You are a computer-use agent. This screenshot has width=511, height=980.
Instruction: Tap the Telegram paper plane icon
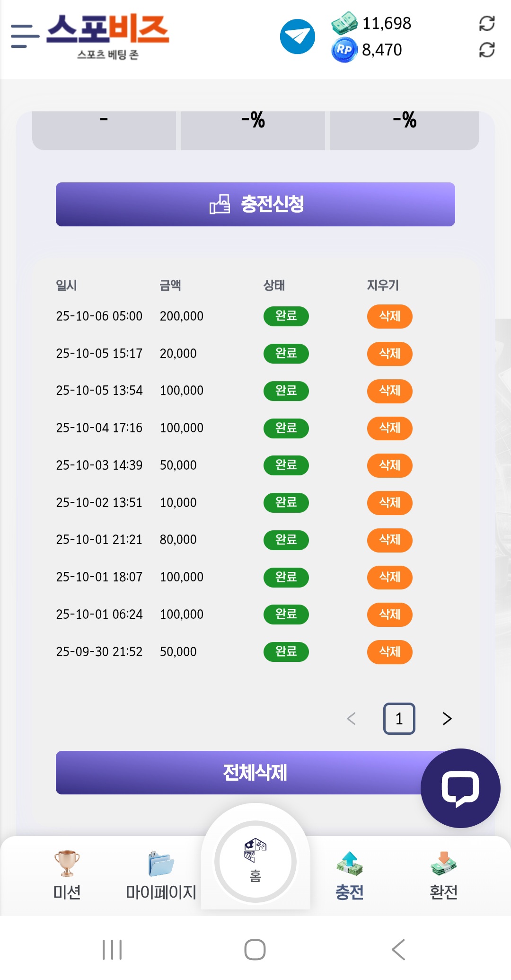(298, 36)
